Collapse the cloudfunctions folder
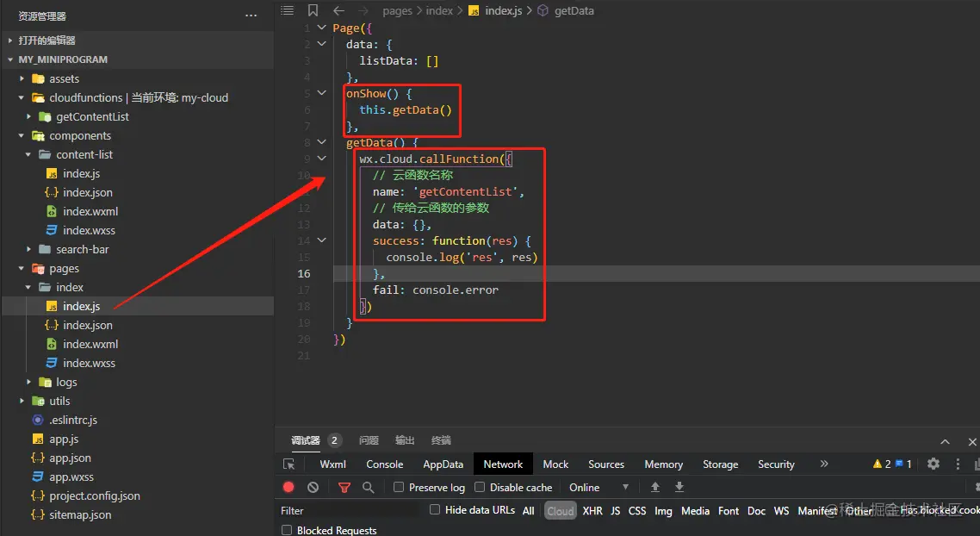The height and width of the screenshot is (536, 980). [22, 97]
